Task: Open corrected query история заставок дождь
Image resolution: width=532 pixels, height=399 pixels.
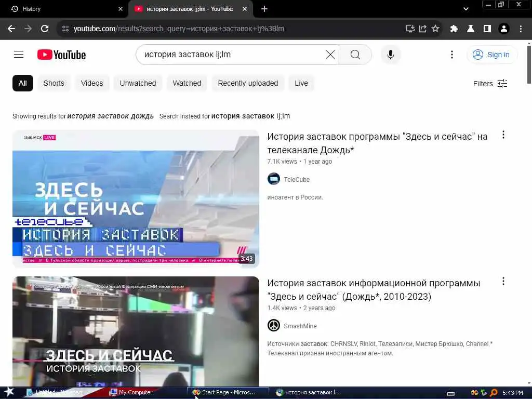Action: coord(110,116)
